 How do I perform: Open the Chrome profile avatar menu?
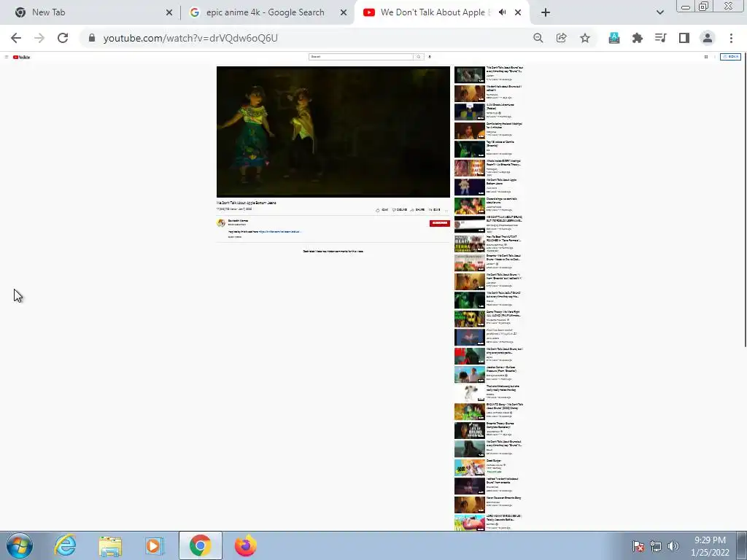pos(708,38)
